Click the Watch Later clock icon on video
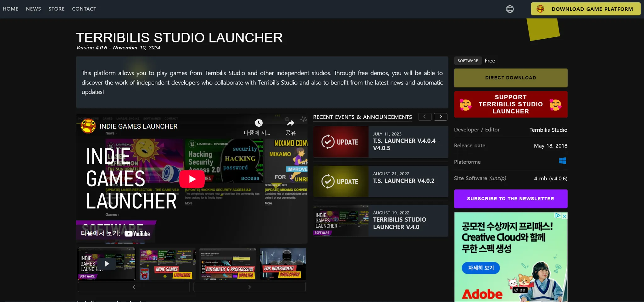Image resolution: width=644 pixels, height=302 pixels. (258, 123)
